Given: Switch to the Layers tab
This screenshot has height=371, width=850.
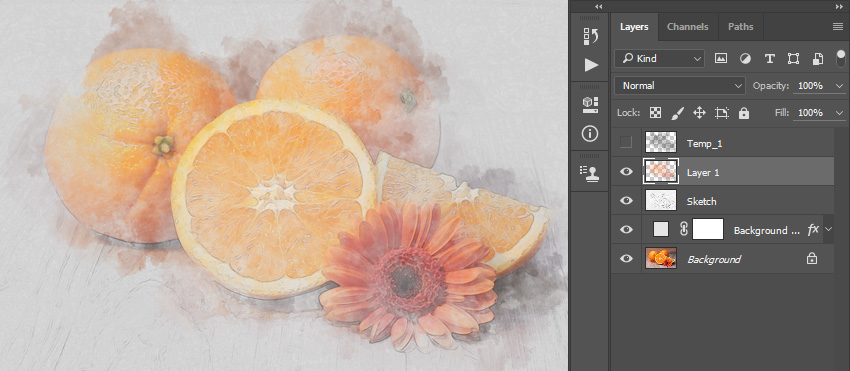Looking at the screenshot, I should pos(634,27).
